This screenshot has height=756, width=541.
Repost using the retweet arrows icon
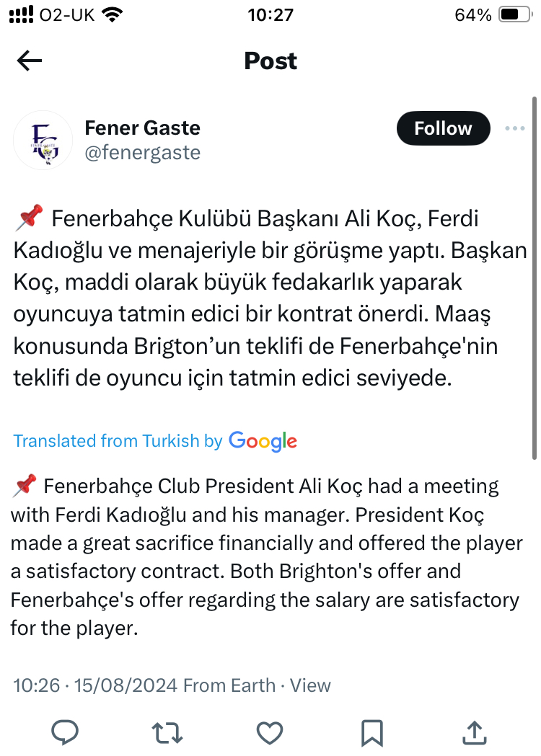tap(167, 732)
